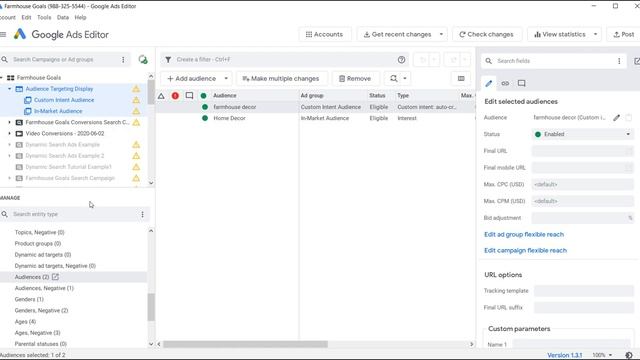
Task: Open campaign search options three-dot menu
Action: 123,60
